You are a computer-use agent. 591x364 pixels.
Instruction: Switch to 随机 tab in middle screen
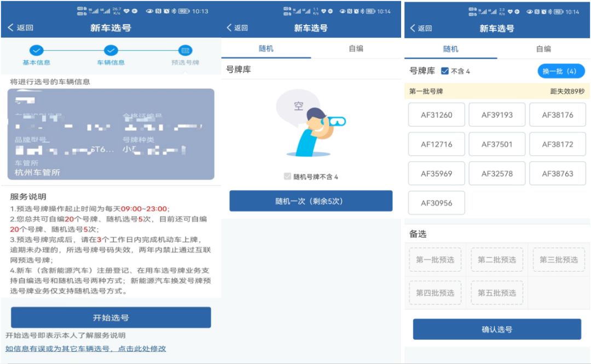click(x=266, y=49)
